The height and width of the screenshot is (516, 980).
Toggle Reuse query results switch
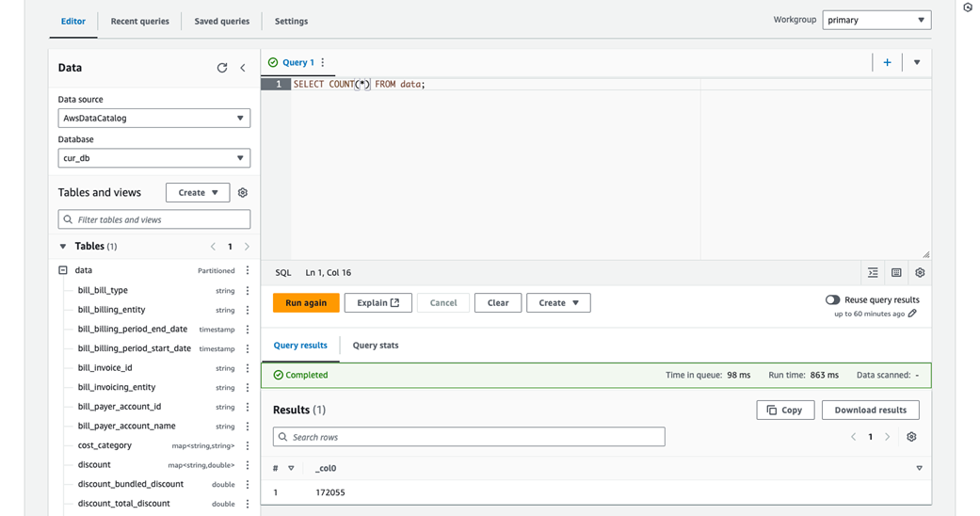832,299
